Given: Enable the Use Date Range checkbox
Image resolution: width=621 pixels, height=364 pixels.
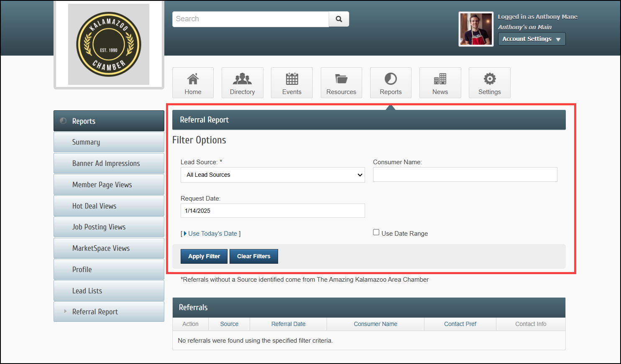Looking at the screenshot, I should pos(376,232).
